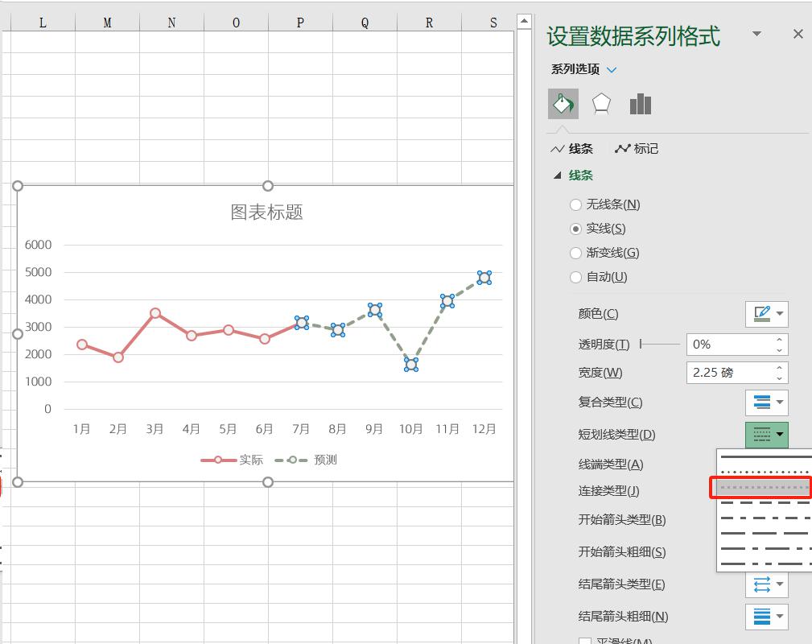
Task: Toggle the 平滑线 checkbox
Action: point(585,642)
